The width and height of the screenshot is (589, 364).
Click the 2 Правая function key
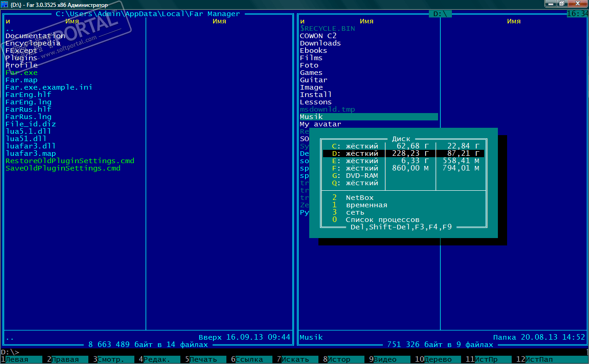(68, 359)
